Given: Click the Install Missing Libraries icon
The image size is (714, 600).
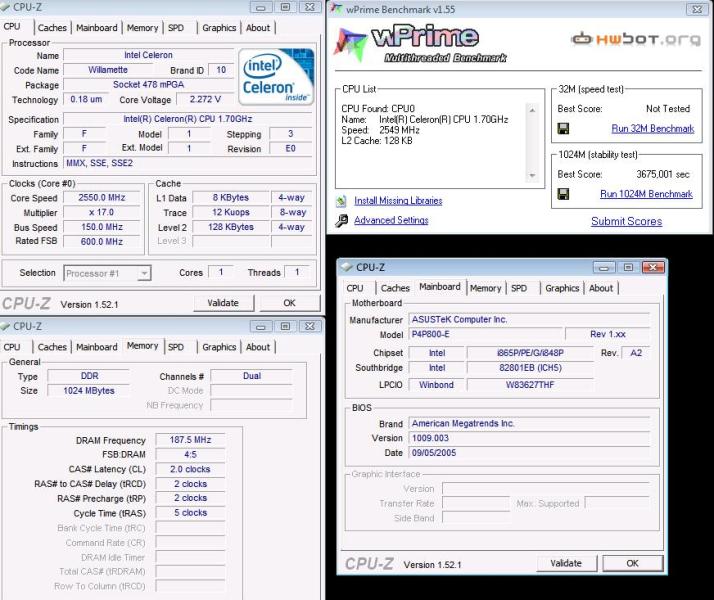Looking at the screenshot, I should (341, 201).
